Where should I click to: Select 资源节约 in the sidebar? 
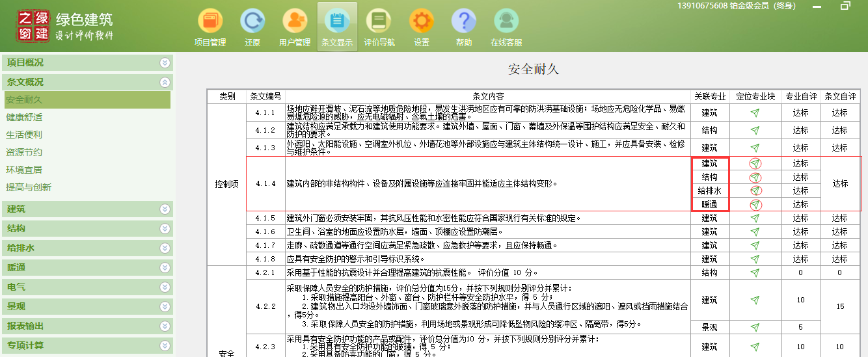point(24,153)
